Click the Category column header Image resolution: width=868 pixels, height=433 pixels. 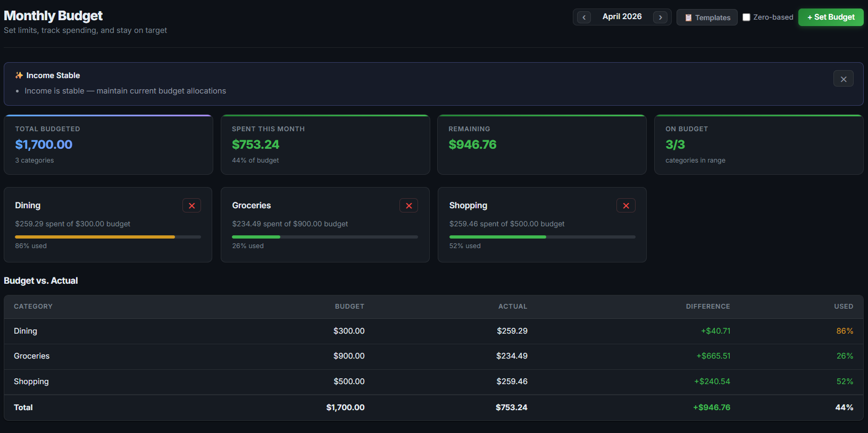tap(33, 307)
